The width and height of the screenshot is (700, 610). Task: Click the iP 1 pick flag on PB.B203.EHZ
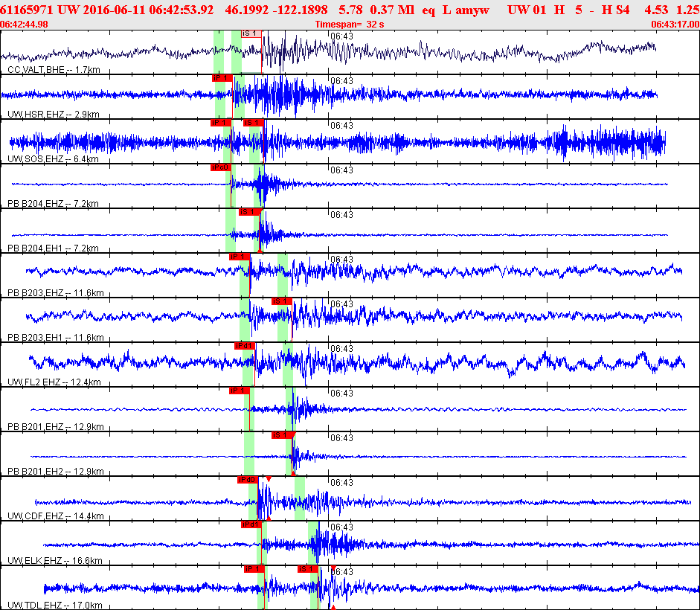[x=240, y=257]
